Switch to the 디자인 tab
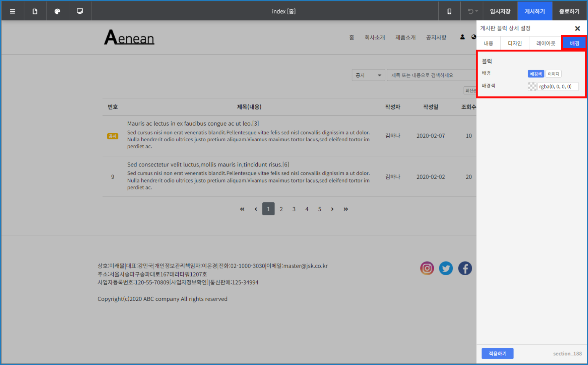The image size is (588, 365). (514, 43)
